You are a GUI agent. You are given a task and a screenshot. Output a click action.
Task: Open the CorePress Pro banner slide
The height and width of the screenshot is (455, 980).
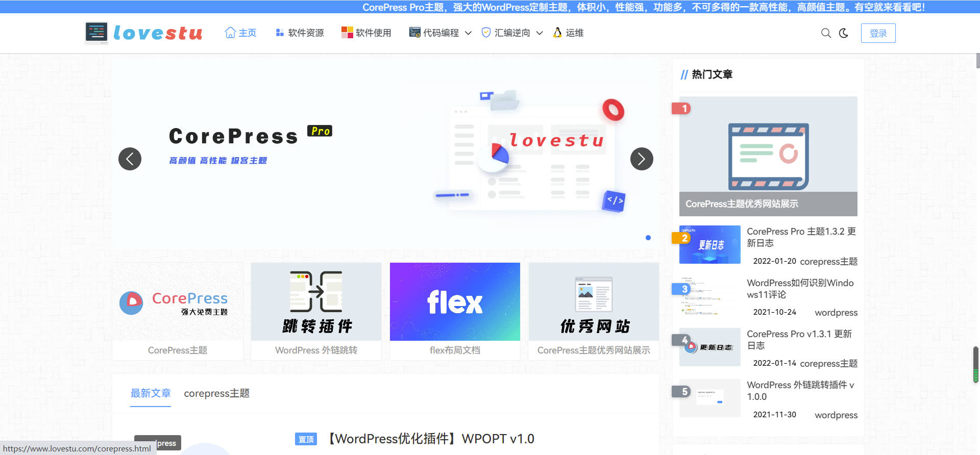click(x=385, y=153)
